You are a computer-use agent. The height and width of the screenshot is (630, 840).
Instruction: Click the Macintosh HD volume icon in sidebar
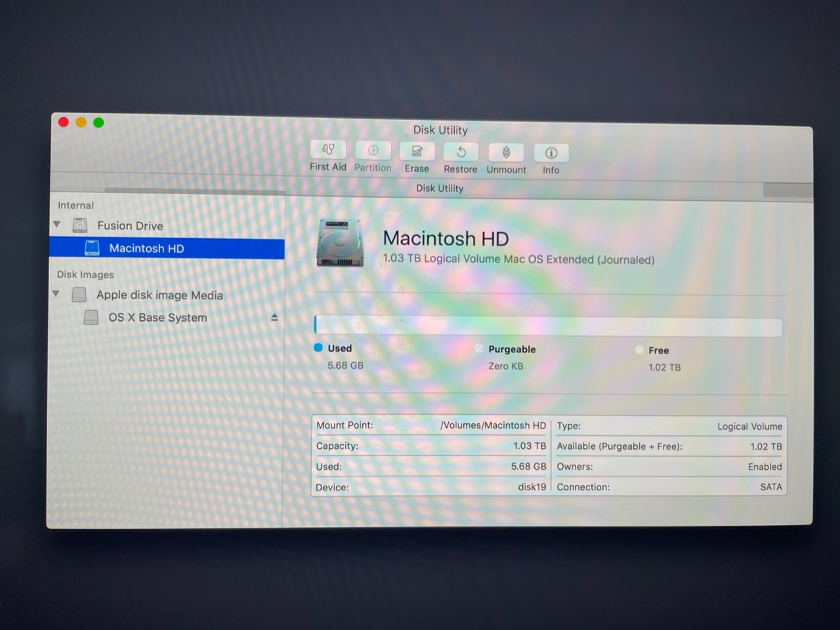[92, 248]
